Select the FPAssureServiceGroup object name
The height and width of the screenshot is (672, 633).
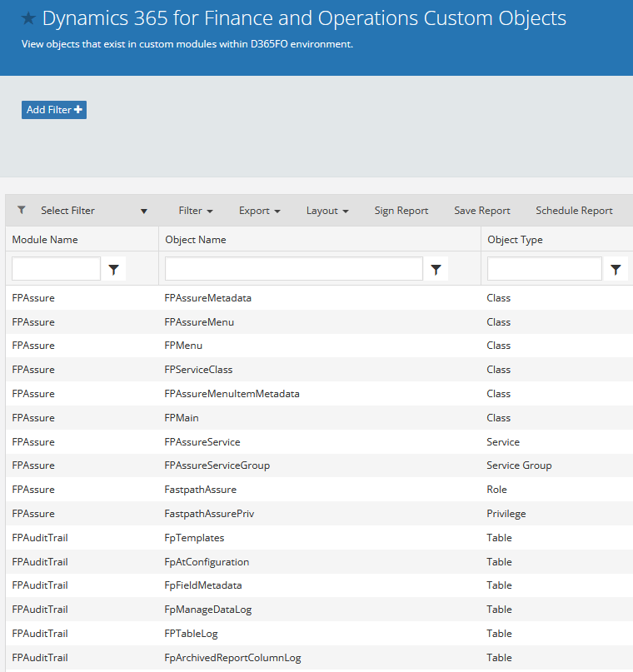[217, 465]
